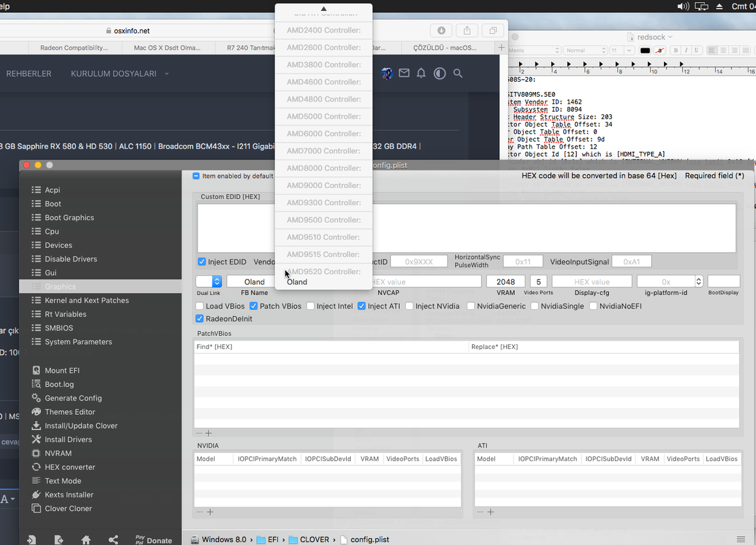Open messages envelope icon on website
The width and height of the screenshot is (756, 545).
404,74
